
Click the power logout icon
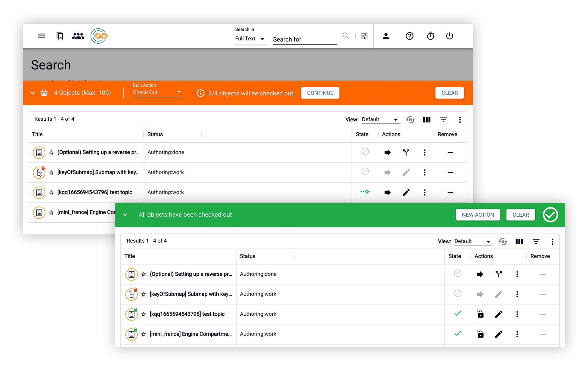coord(449,36)
